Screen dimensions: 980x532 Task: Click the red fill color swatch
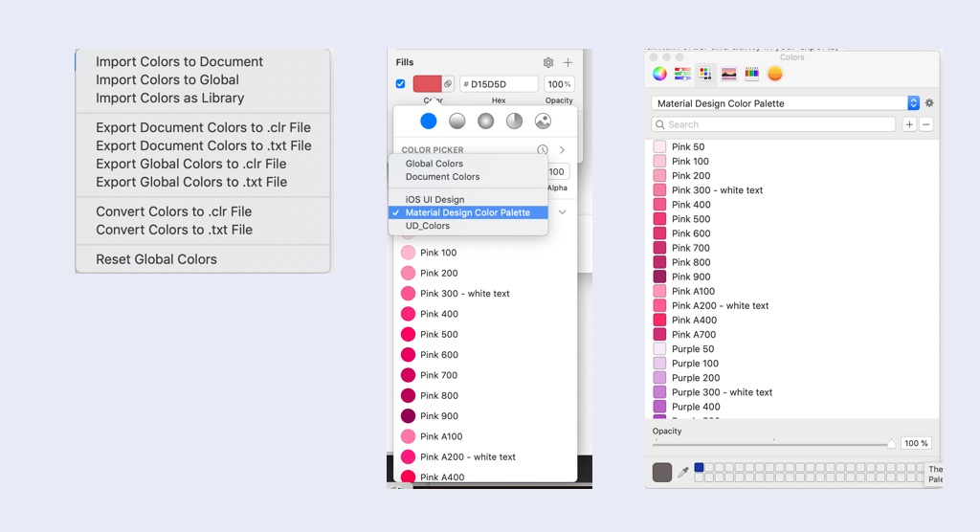tap(428, 84)
